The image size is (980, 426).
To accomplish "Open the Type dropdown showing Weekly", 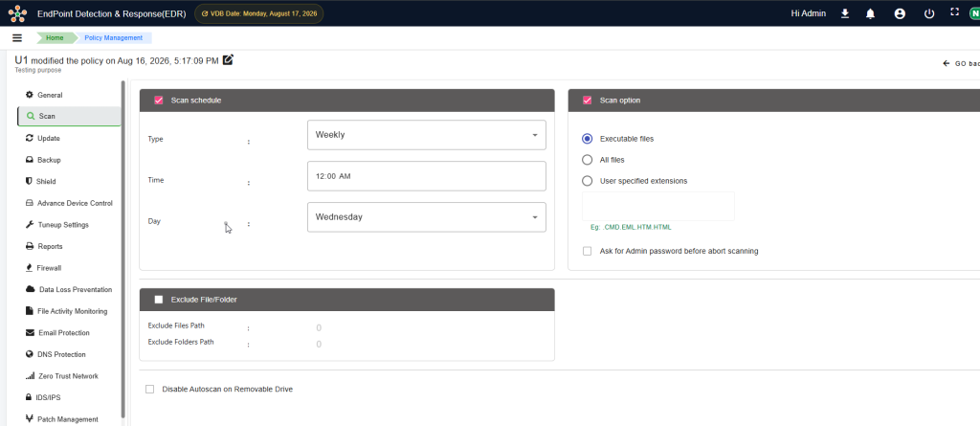I will click(x=426, y=135).
